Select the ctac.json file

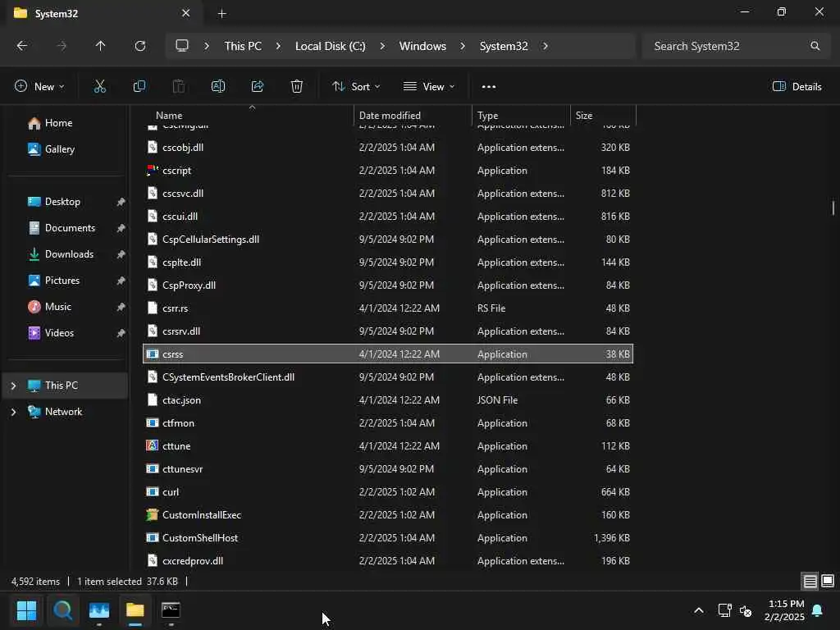(388, 400)
